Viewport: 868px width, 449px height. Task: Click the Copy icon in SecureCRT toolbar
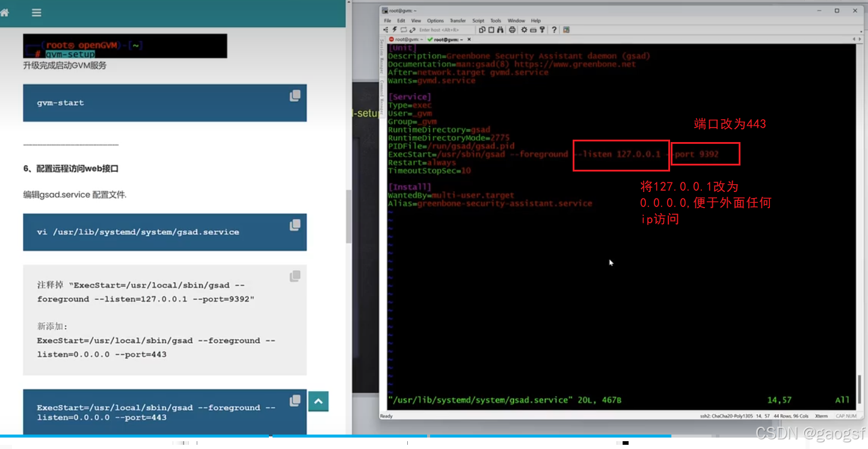tap(482, 29)
